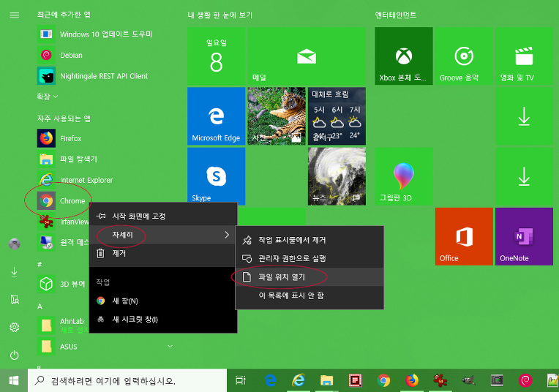Open the user account avatar in sidebar
This screenshot has height=392, width=559.
[14, 244]
